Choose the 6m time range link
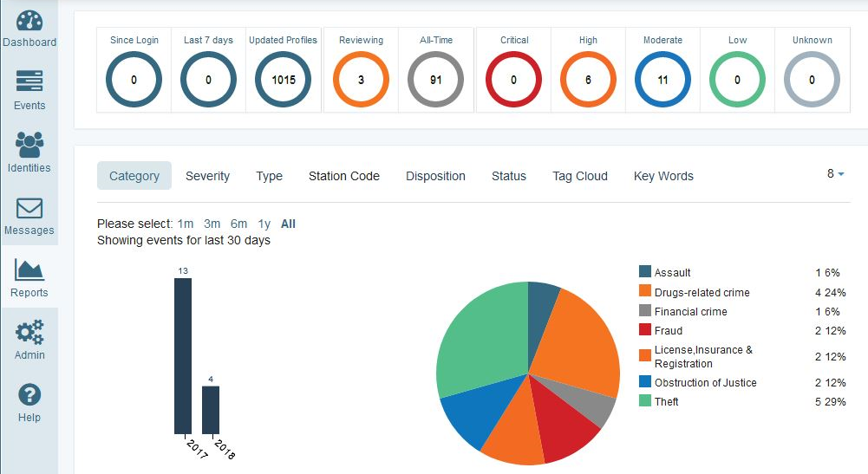The width and height of the screenshot is (868, 474). click(238, 224)
